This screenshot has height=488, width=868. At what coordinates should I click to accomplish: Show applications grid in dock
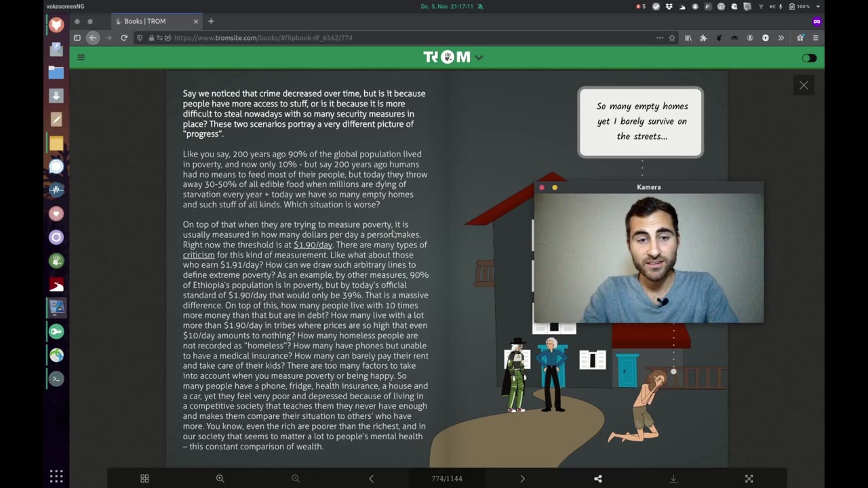point(56,476)
